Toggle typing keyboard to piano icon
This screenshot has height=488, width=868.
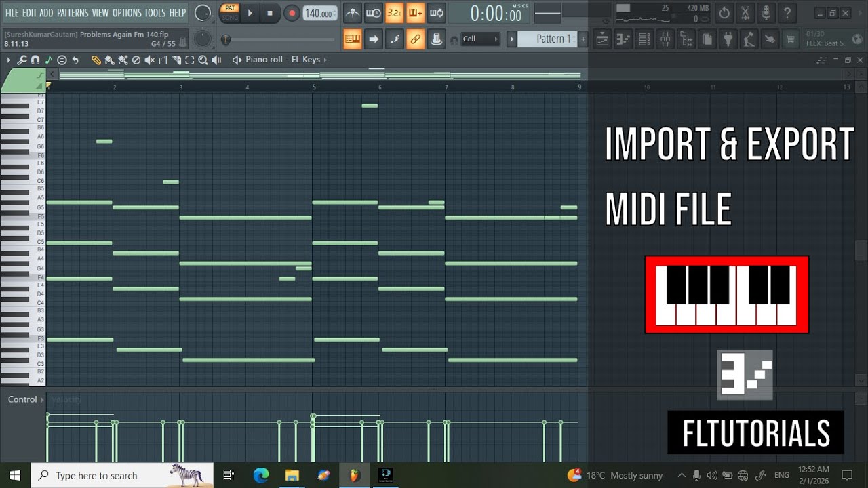click(352, 39)
